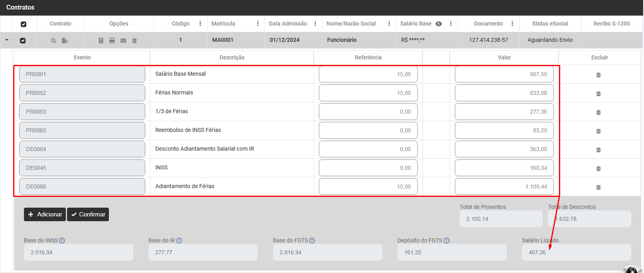Click the value field showing 277,36
Viewport: 644px width, 273px height.
point(504,112)
